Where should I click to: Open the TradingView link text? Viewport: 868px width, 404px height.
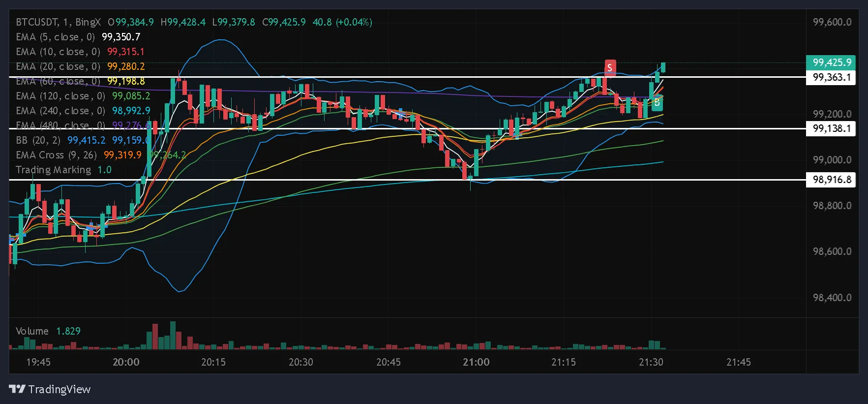tap(60, 389)
